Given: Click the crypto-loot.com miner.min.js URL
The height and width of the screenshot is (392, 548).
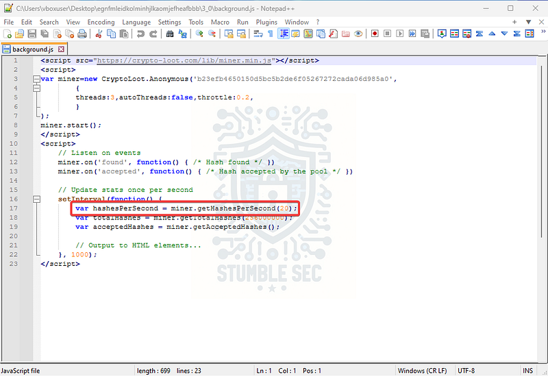Looking at the screenshot, I should tap(184, 60).
